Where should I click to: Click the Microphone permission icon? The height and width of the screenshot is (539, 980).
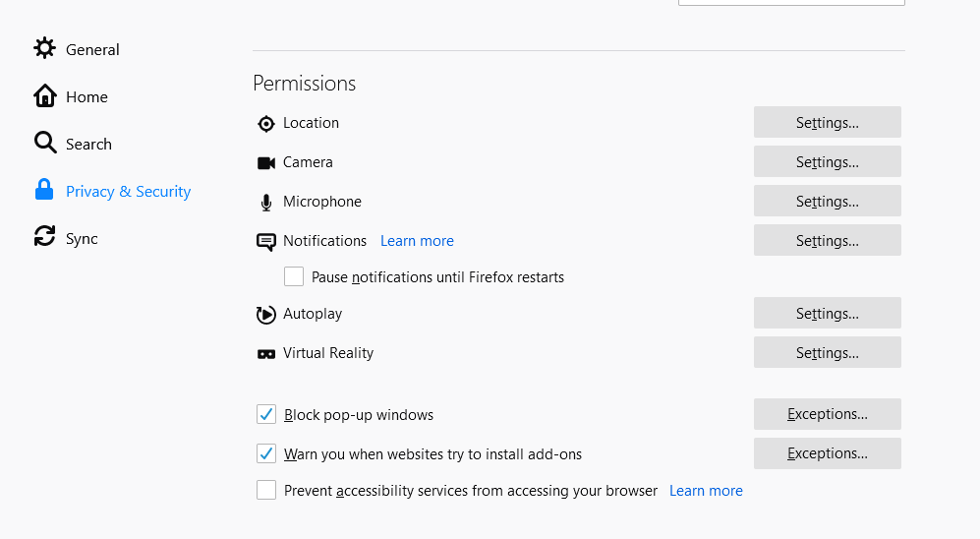[x=266, y=203]
